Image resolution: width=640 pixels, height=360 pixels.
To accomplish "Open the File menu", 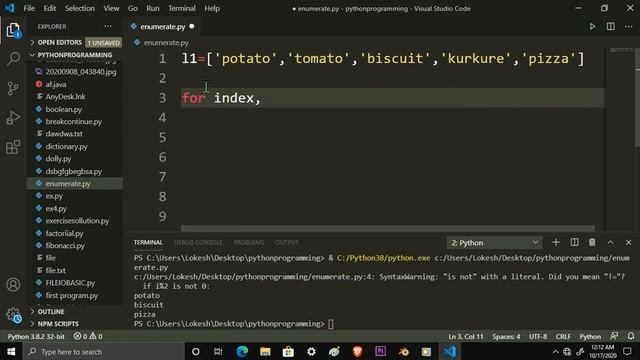I will click(29, 8).
